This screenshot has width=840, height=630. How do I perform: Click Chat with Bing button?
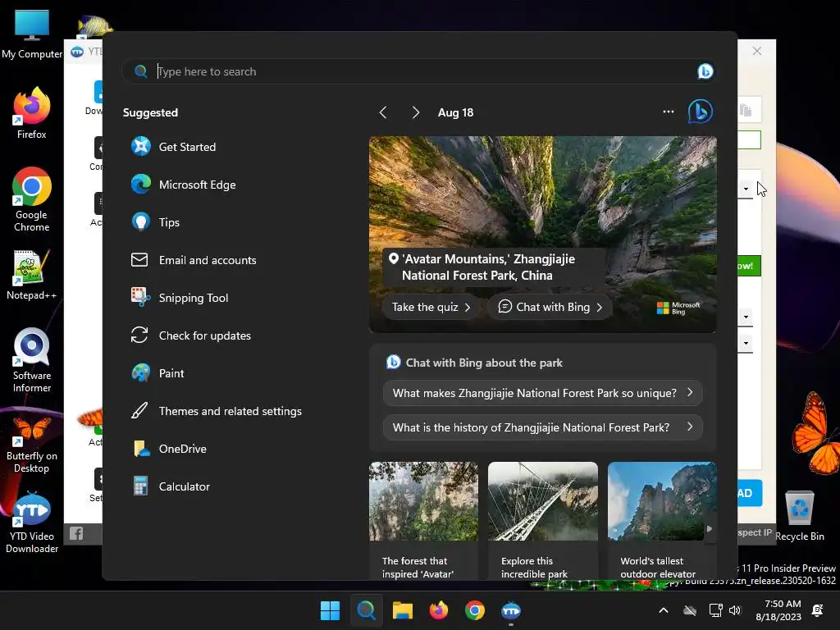tap(550, 307)
